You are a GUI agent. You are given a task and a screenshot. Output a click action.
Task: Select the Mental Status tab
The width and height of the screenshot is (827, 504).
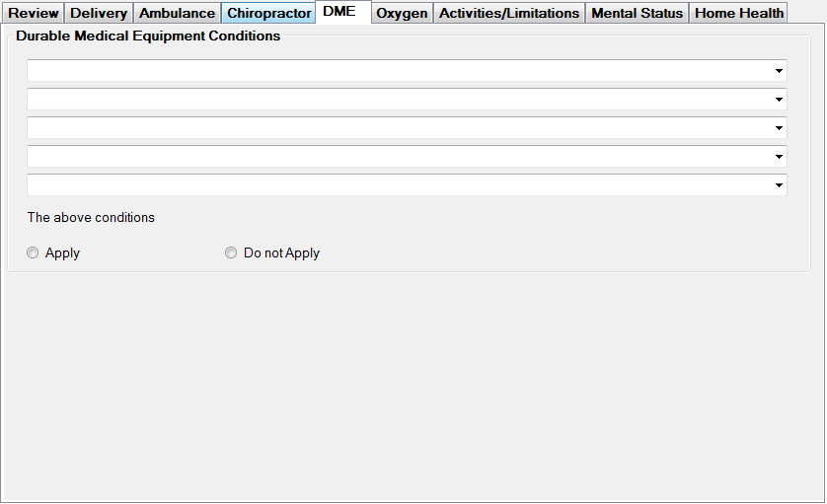pos(637,13)
